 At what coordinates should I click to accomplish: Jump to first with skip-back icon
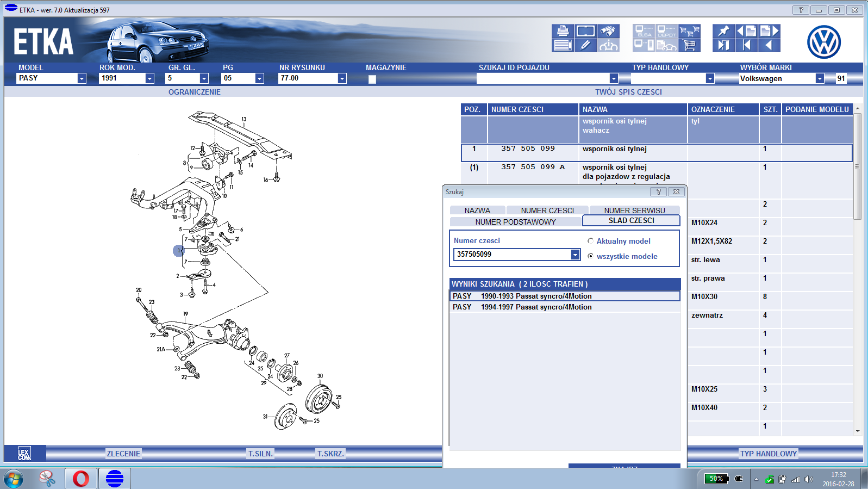coord(746,45)
